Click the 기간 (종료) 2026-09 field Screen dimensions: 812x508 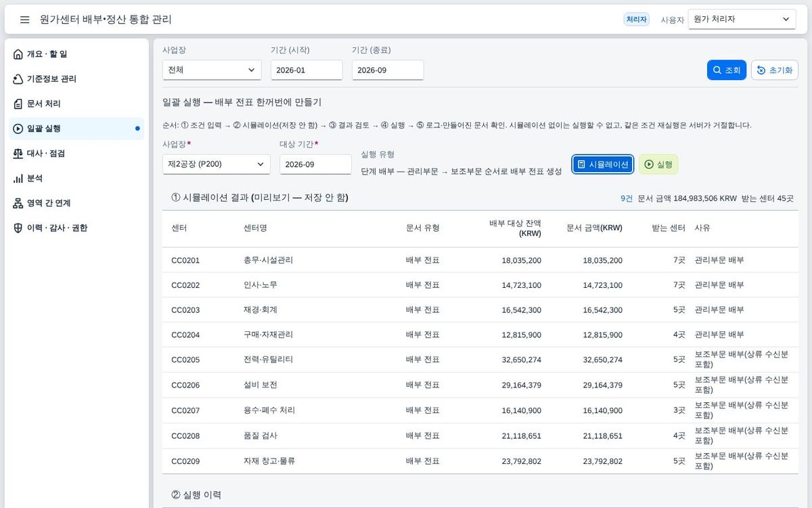388,70
